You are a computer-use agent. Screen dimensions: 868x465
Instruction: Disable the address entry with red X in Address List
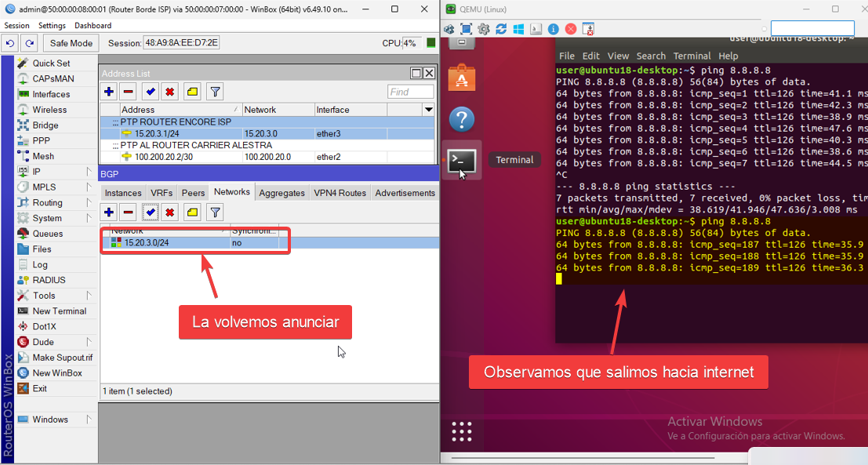169,92
